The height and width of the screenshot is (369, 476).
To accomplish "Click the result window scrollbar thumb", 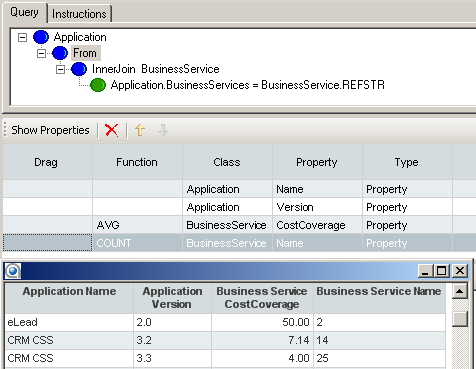I will click(x=460, y=319).
